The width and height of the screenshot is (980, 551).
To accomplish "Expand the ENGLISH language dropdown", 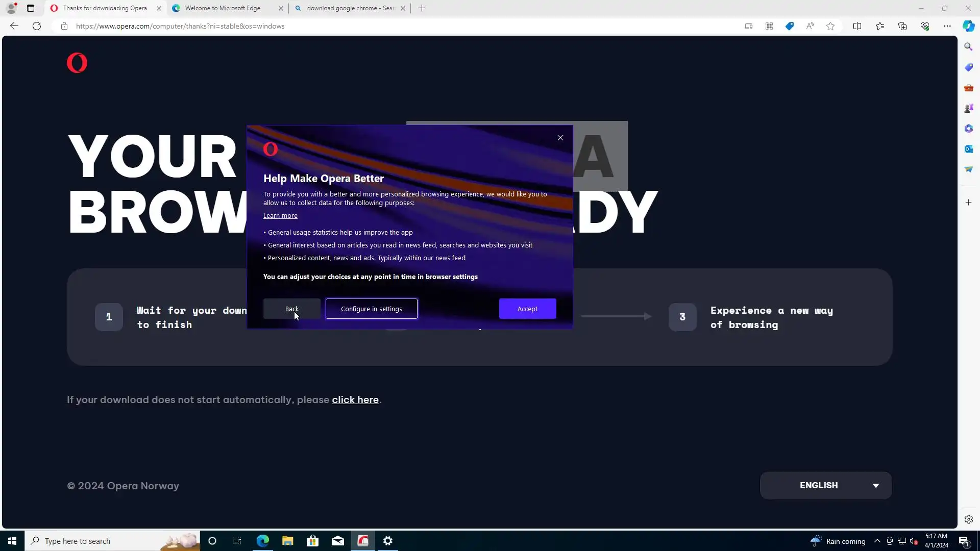I will click(825, 485).
